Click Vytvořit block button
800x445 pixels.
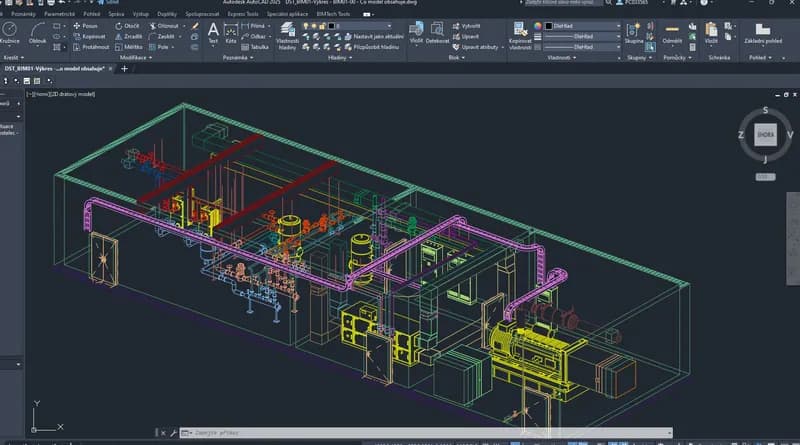[466, 26]
